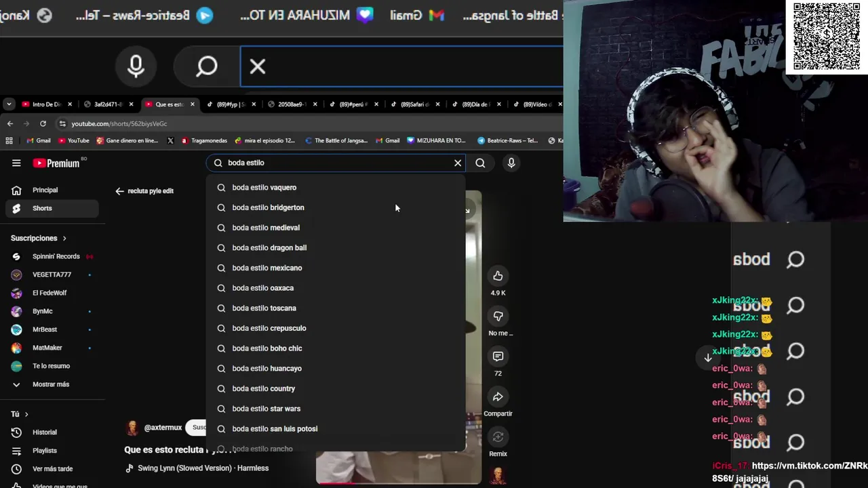Go to the YouTube Premium home logo
The image size is (868, 488).
[56, 163]
